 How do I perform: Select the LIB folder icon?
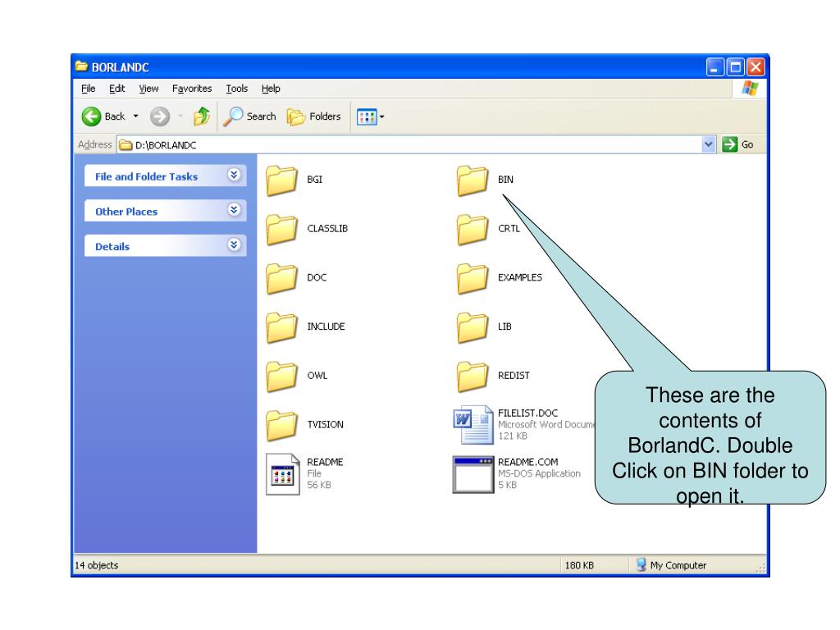(472, 327)
